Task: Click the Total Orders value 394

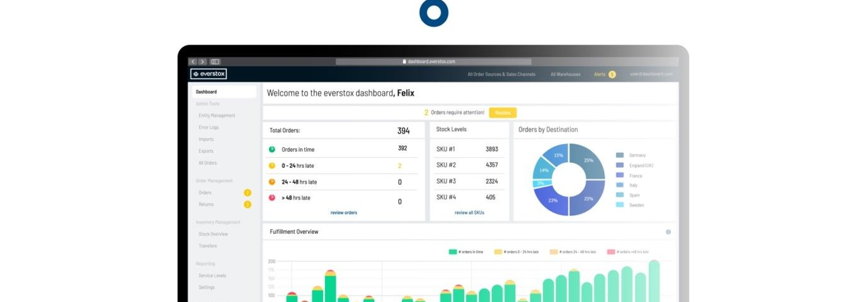Action: point(403,131)
